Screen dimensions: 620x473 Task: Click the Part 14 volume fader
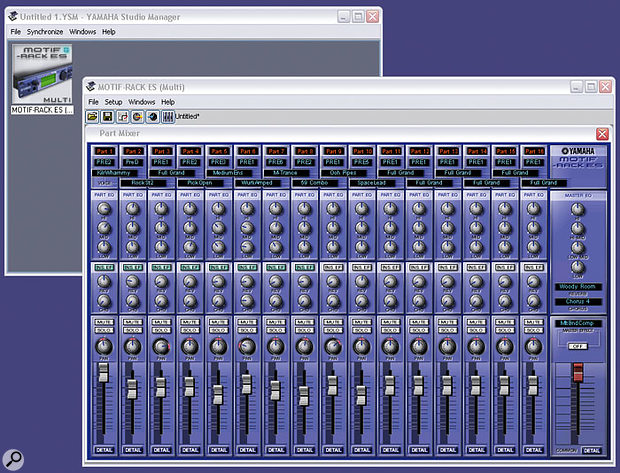point(476,386)
